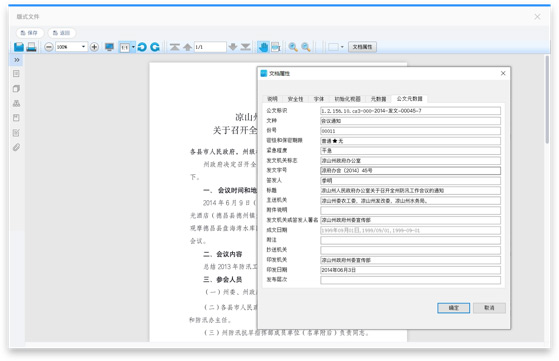Go to the previous page

click(188, 47)
